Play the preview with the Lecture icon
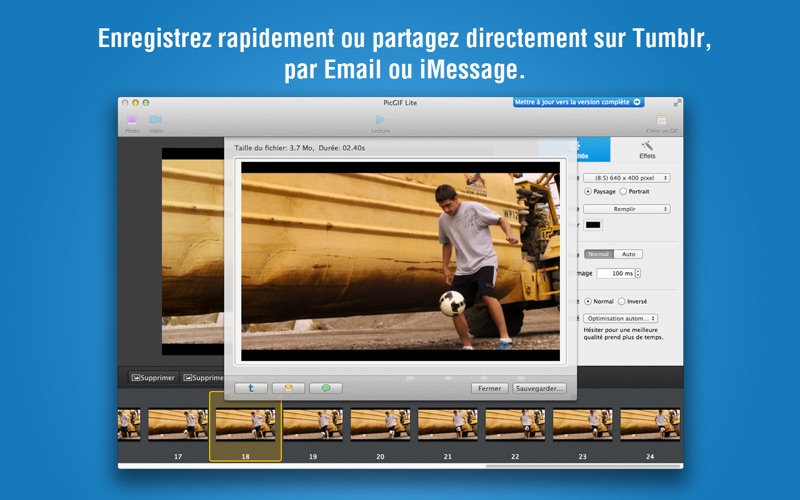 click(380, 123)
